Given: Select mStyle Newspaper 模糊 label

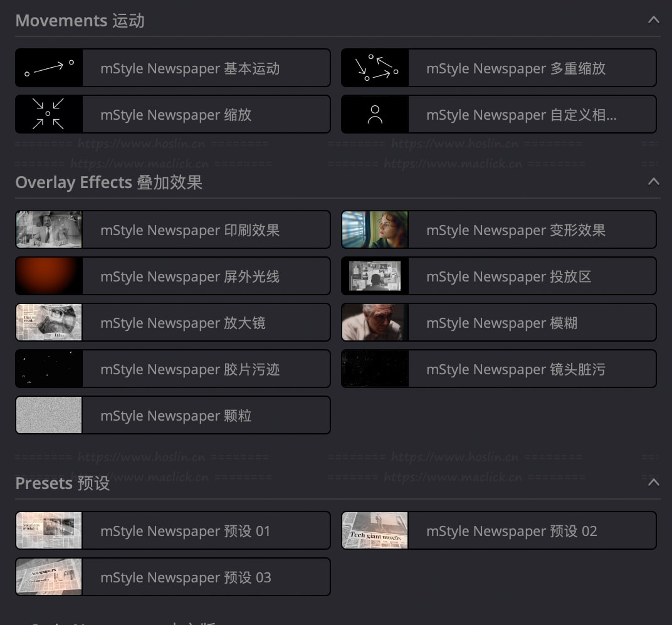Looking at the screenshot, I should pos(502,323).
